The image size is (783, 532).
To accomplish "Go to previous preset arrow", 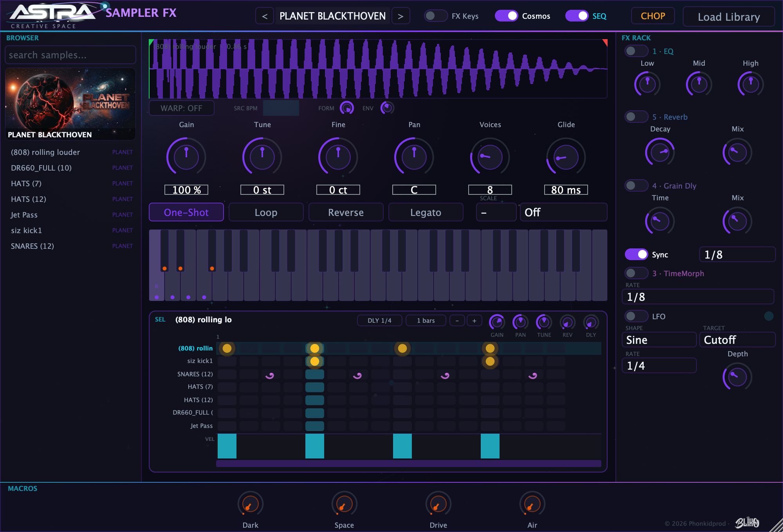I will (265, 16).
